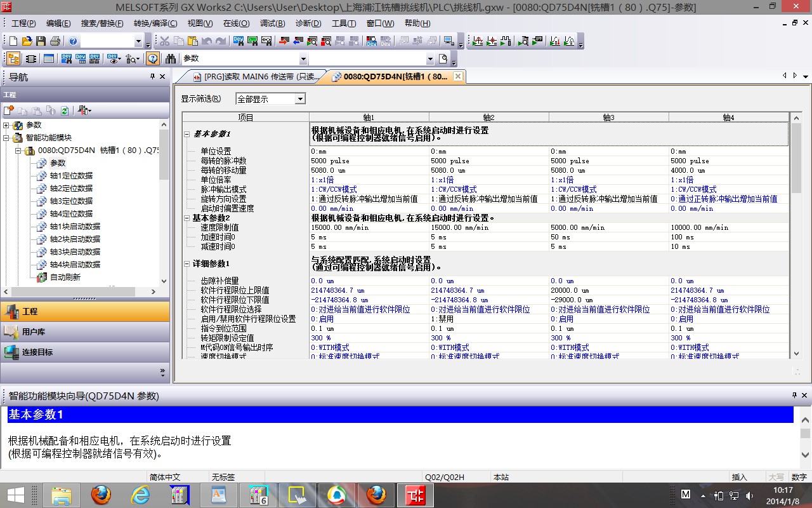Pin the 导航 panel with the pushpin
Viewport: 812px width, 508px height.
[152, 77]
